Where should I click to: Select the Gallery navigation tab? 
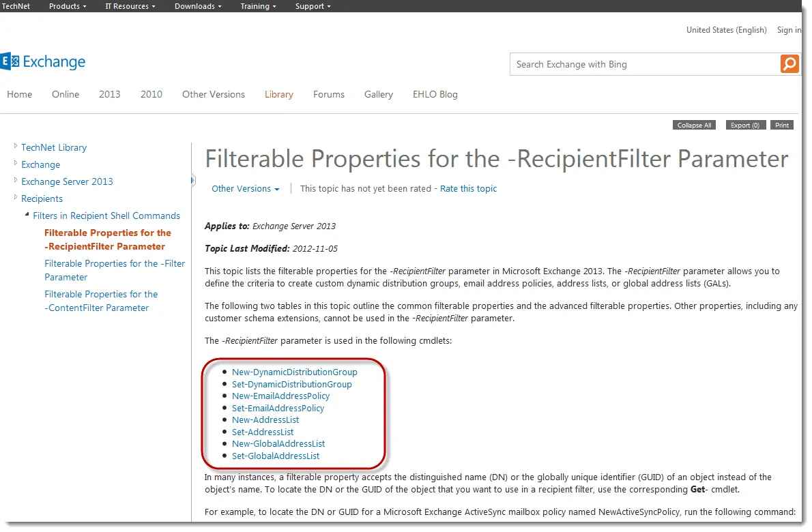tap(379, 94)
